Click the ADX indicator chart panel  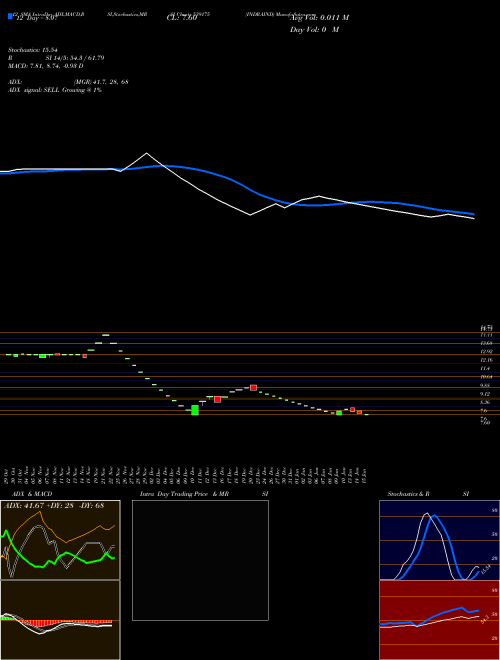coord(61,540)
